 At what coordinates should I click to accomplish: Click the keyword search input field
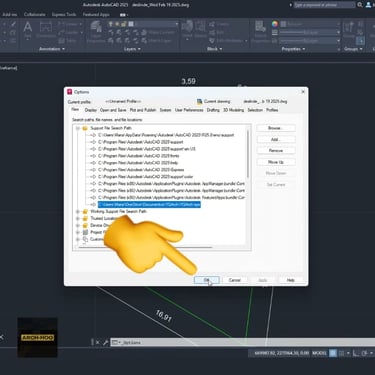click(x=324, y=5)
